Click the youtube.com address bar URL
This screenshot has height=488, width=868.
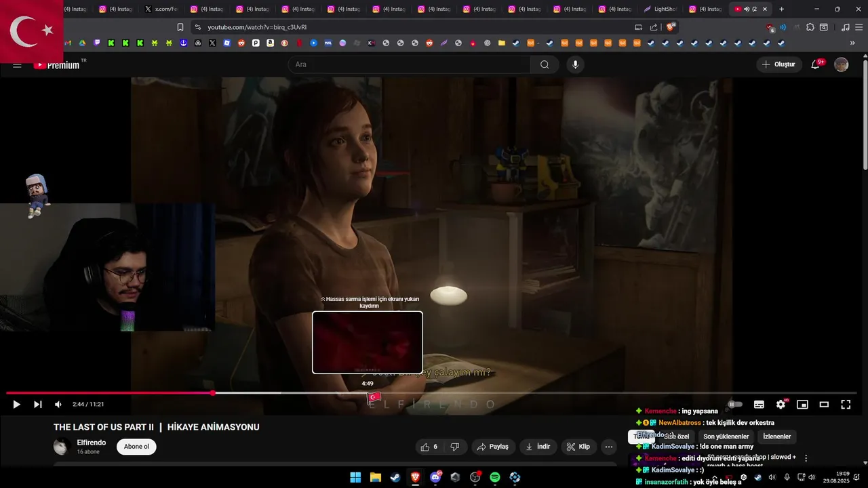tap(257, 27)
